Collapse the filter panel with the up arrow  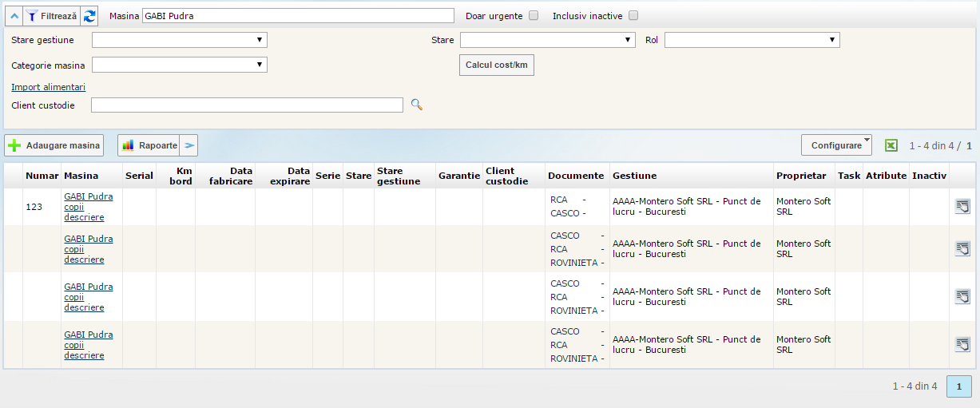(13, 15)
